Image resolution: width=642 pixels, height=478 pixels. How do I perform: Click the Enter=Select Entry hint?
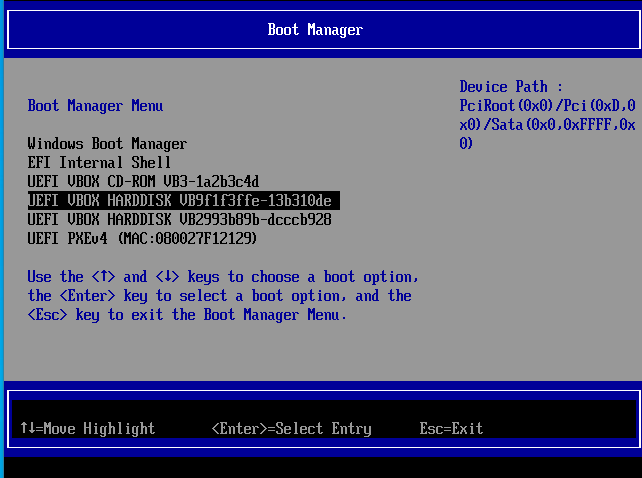coord(292,428)
